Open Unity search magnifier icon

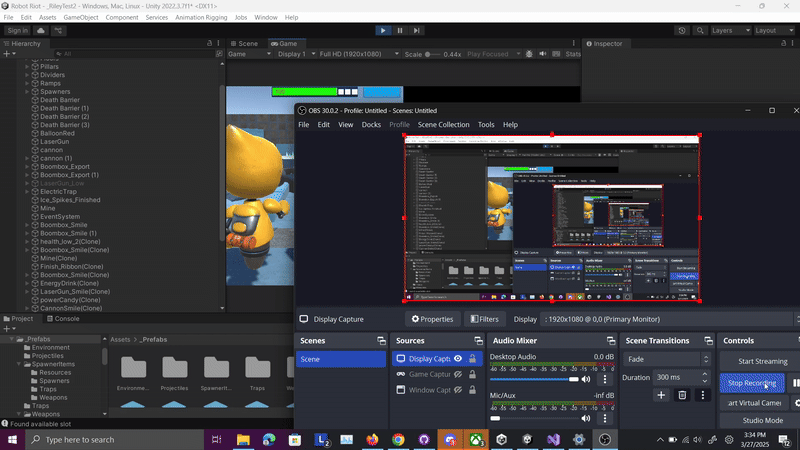tap(700, 31)
